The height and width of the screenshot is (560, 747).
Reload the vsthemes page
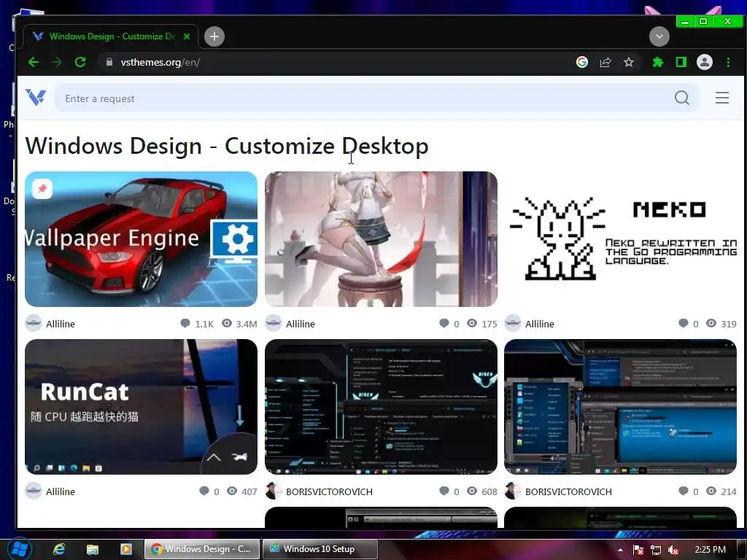tap(80, 62)
